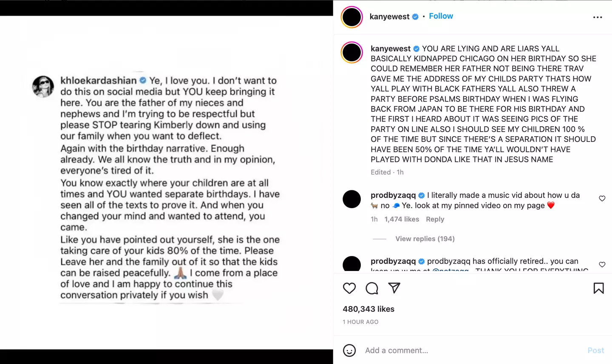
Task: Expand View replies (194) under the comment
Action: pyautogui.click(x=425, y=239)
